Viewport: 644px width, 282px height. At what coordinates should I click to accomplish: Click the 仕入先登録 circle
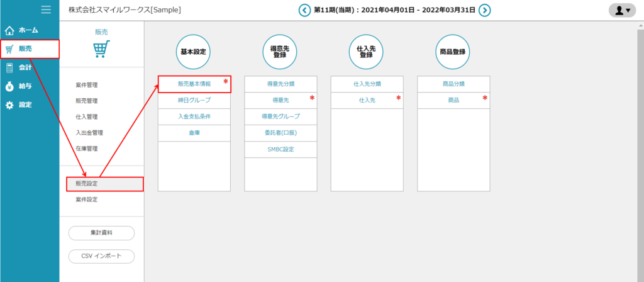point(367,52)
